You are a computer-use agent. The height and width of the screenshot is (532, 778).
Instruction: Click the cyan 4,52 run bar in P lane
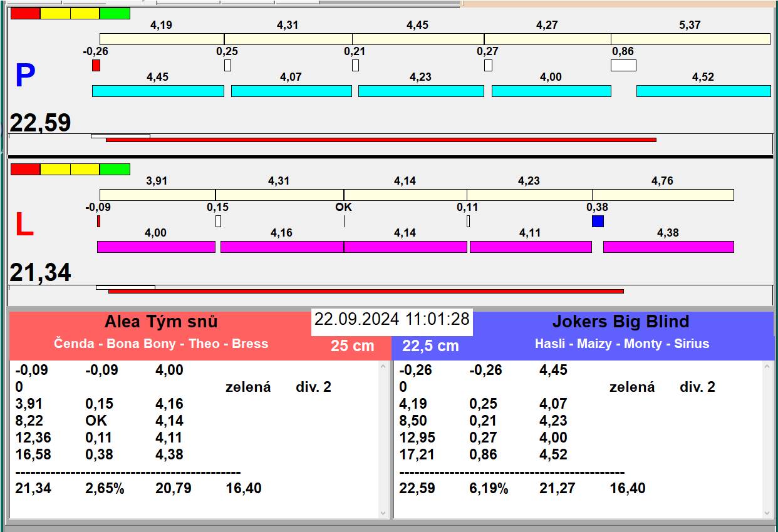coord(703,91)
